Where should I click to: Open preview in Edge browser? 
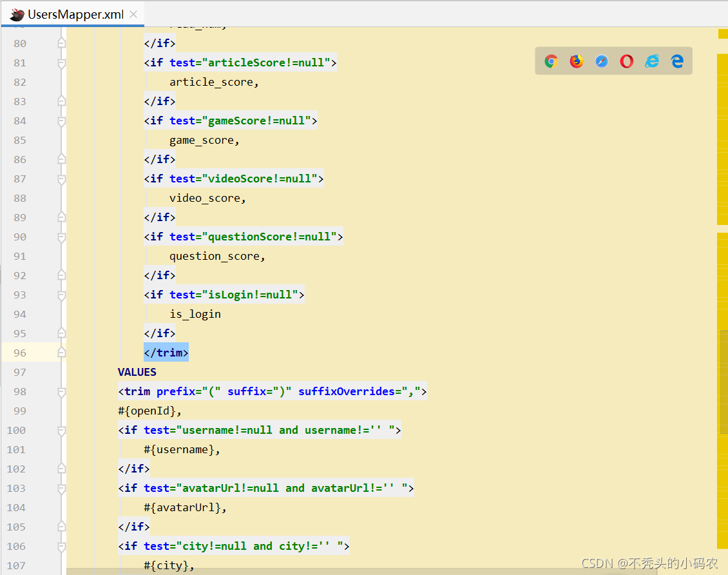[677, 61]
